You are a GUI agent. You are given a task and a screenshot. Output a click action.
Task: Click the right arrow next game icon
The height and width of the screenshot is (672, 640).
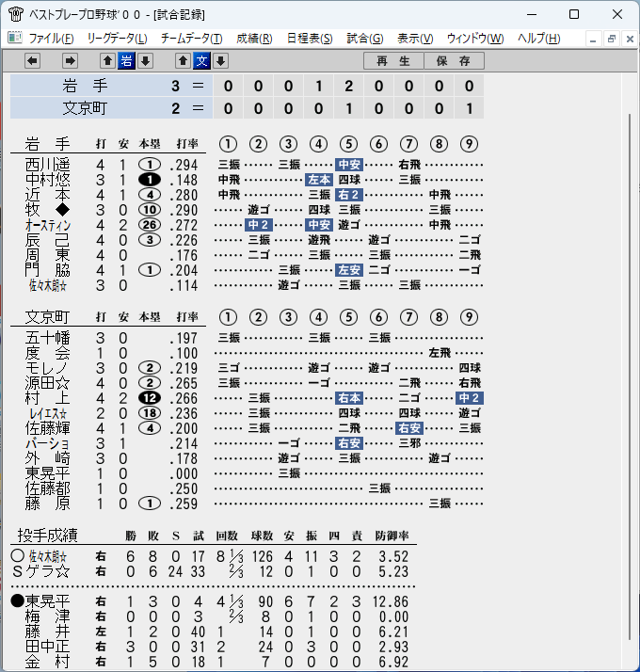tap(70, 61)
